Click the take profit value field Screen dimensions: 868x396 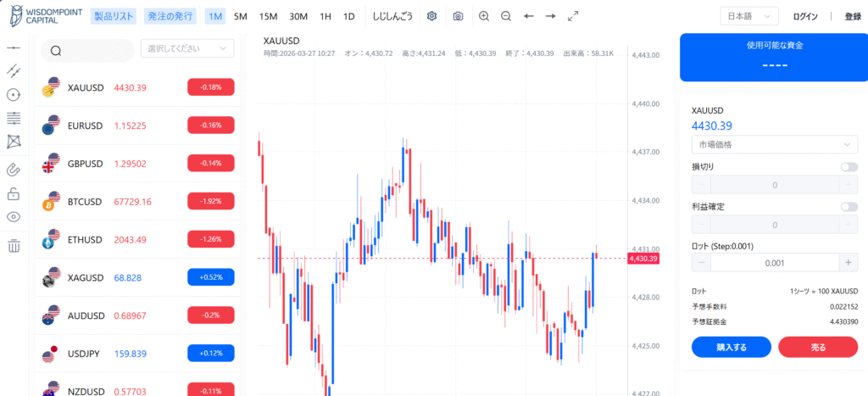(x=775, y=225)
